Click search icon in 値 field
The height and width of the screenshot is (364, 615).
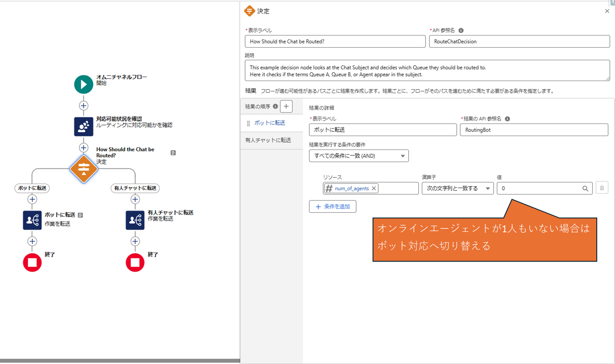point(585,188)
